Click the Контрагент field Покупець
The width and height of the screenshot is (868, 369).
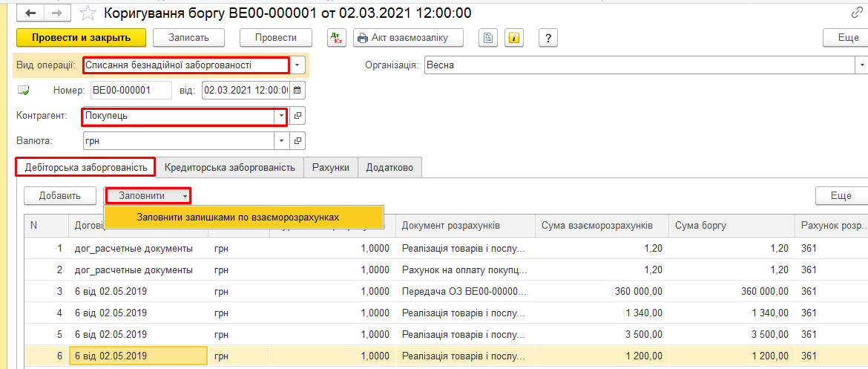178,116
